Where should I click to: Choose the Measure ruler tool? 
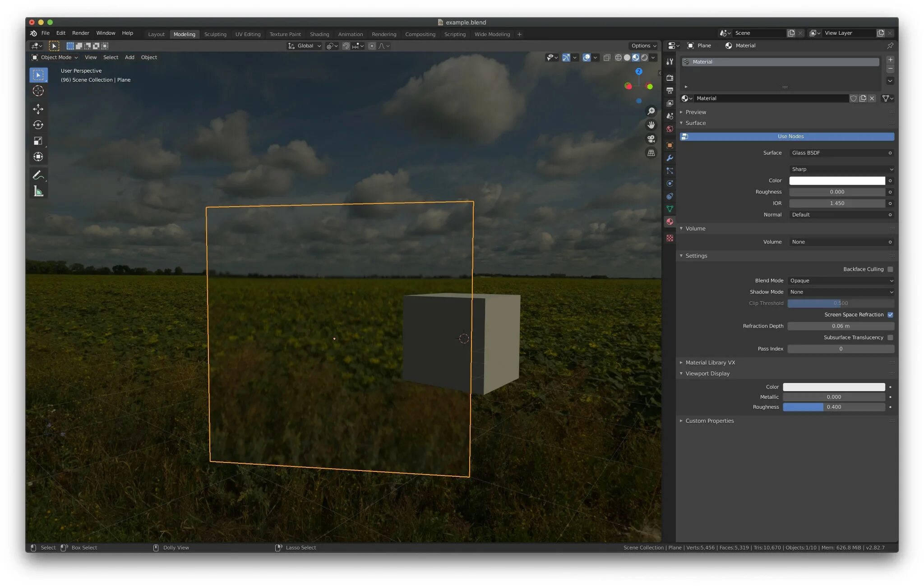38,191
